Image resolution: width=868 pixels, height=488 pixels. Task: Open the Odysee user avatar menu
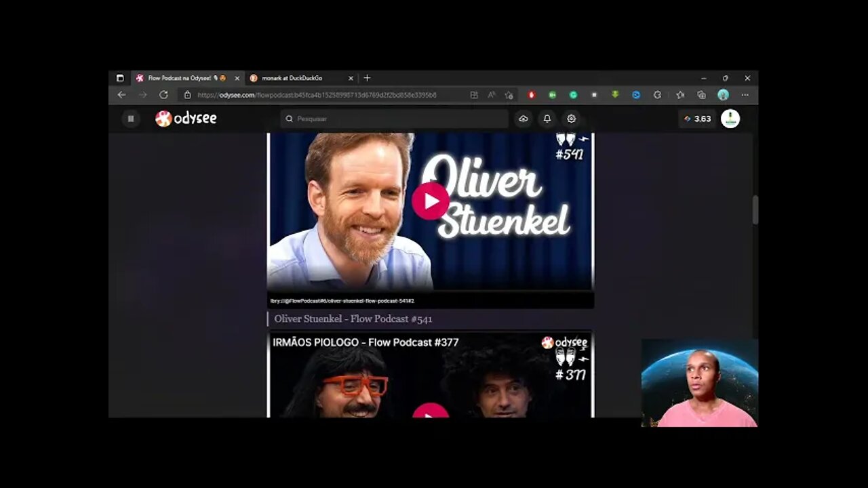pos(730,119)
